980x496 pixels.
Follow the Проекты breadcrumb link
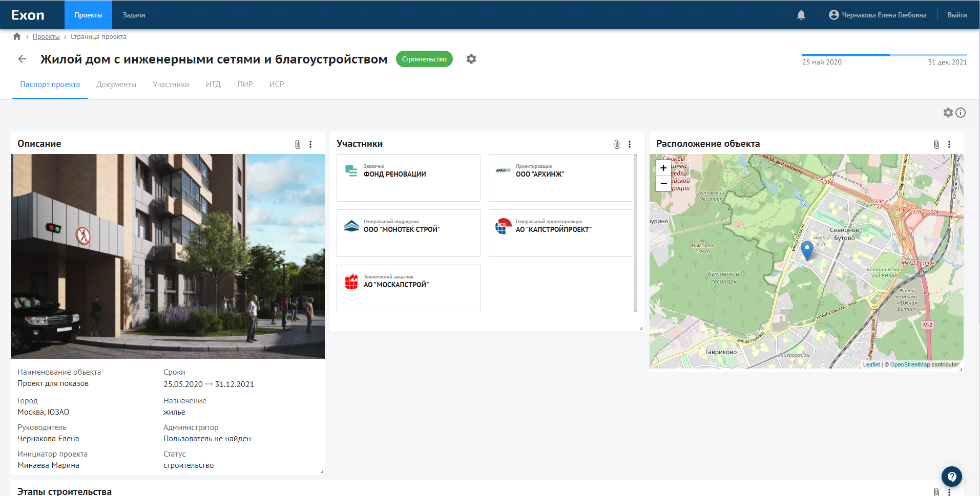click(46, 36)
